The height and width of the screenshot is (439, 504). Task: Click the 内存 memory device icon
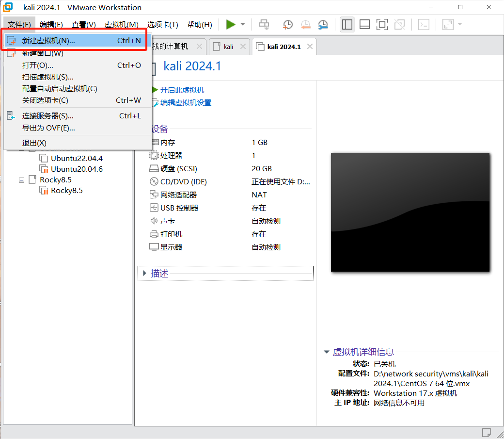[x=155, y=142]
